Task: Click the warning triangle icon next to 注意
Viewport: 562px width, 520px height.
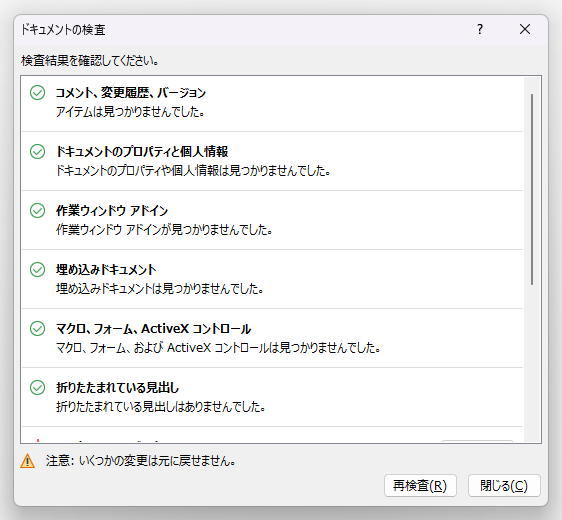Action: click(x=28, y=461)
